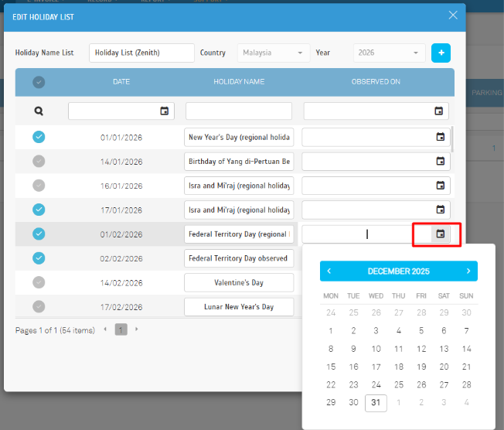Click calendar icon for Isra and Mi'raj 16/01/2026 row
504x430 pixels.
click(x=440, y=186)
